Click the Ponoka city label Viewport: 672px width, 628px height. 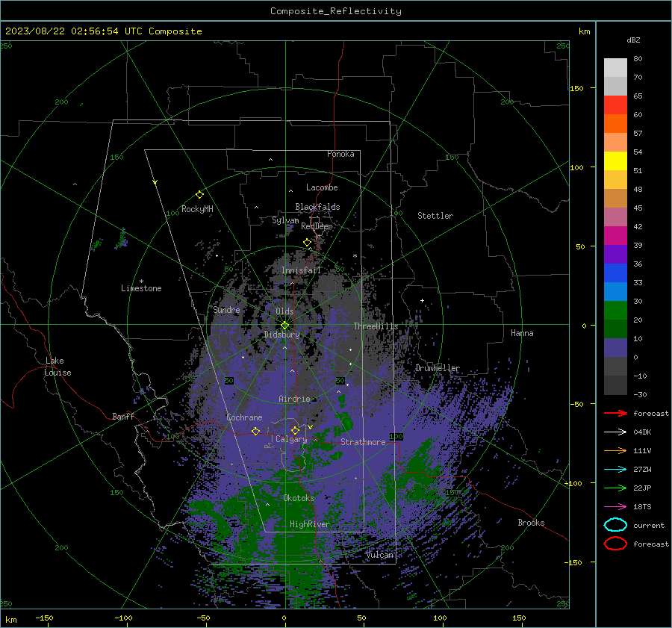point(340,154)
